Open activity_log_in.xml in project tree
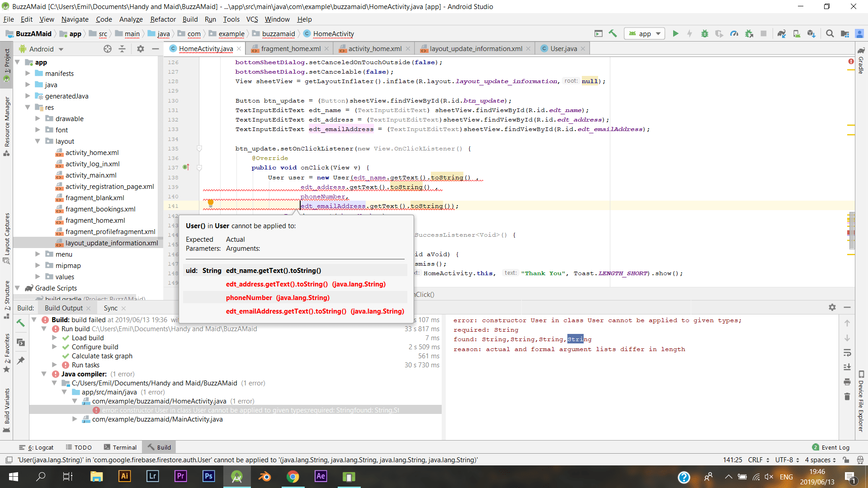Viewport: 868px width, 488px height. point(92,164)
